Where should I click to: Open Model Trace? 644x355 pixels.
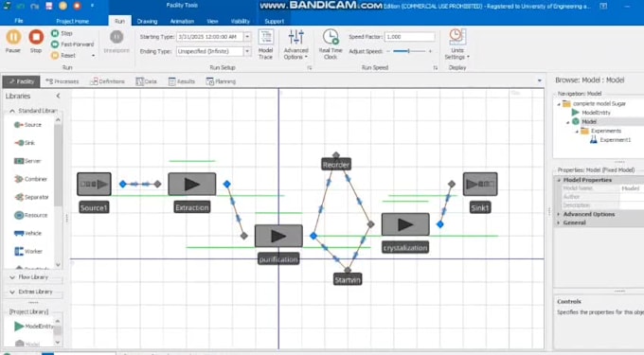coord(266,44)
